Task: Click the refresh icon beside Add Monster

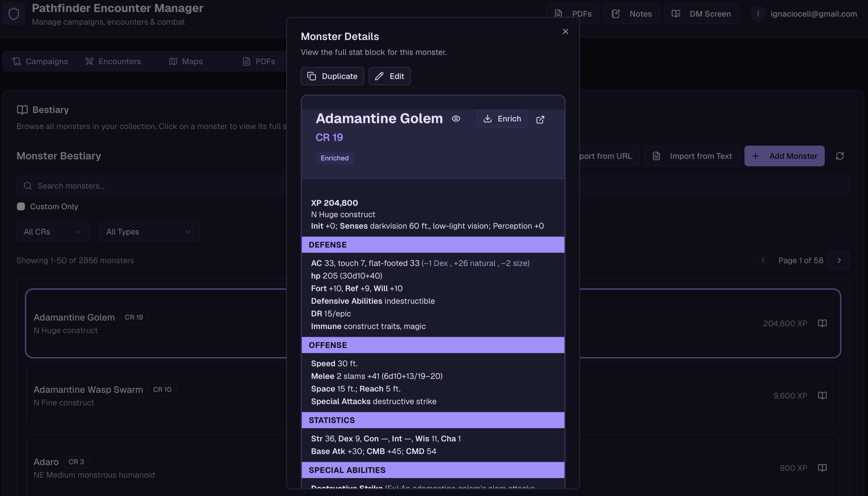Action: tap(840, 156)
